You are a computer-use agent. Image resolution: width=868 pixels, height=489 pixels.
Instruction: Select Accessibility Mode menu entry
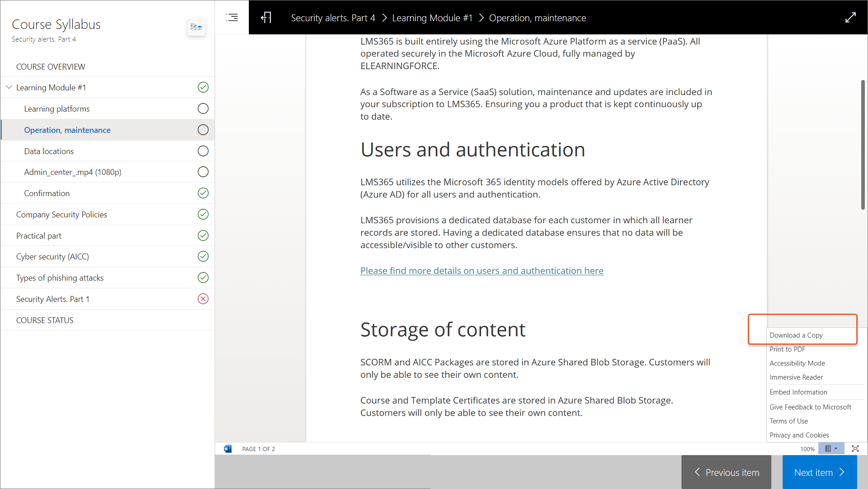tap(797, 363)
